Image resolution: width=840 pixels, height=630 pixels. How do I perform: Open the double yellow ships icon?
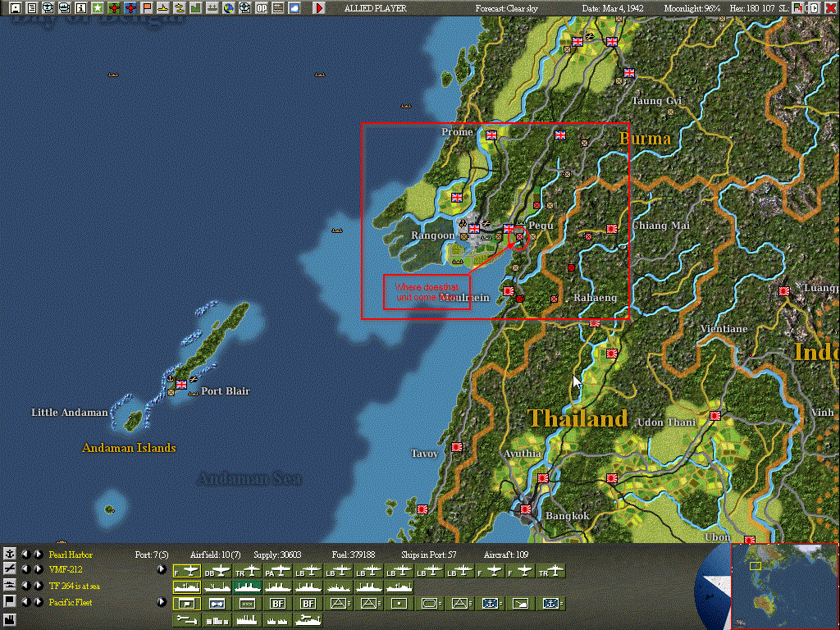click(x=180, y=8)
